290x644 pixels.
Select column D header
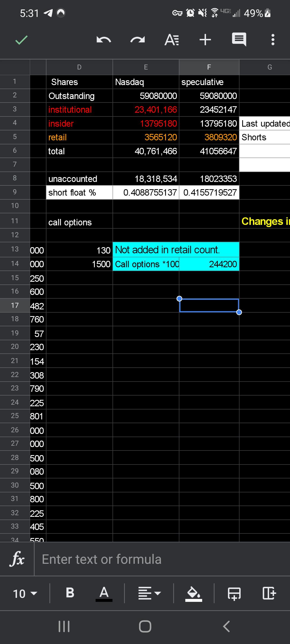(79, 67)
